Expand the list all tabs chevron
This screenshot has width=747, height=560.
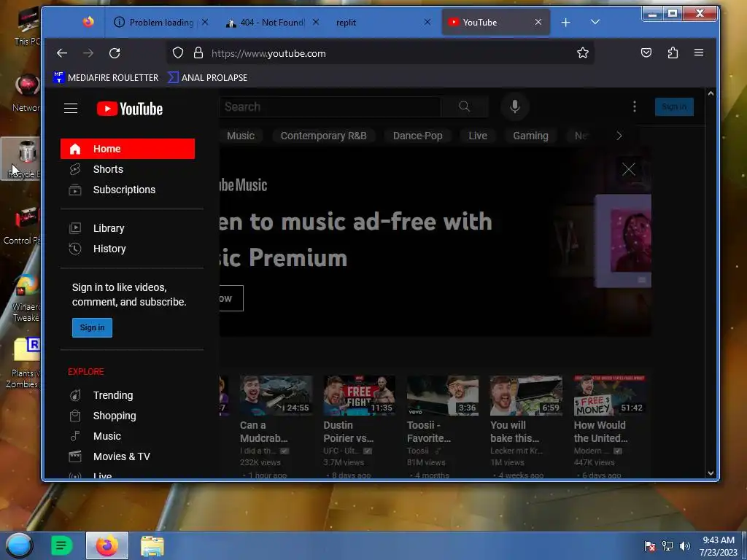595,22
